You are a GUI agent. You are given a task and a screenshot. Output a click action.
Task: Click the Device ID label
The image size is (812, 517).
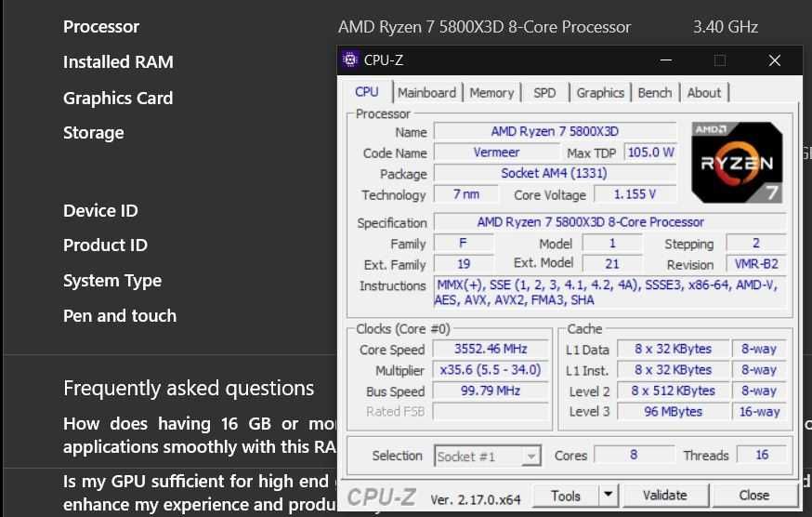pyautogui.click(x=100, y=210)
